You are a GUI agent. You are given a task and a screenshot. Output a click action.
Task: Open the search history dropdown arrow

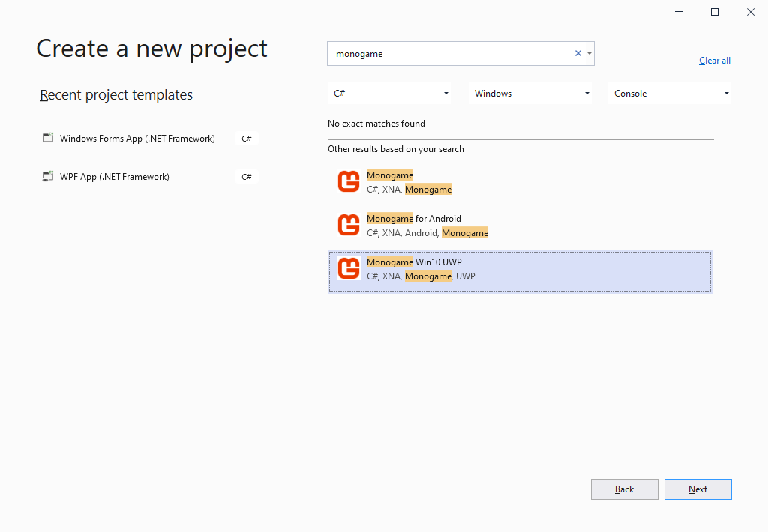(x=589, y=53)
